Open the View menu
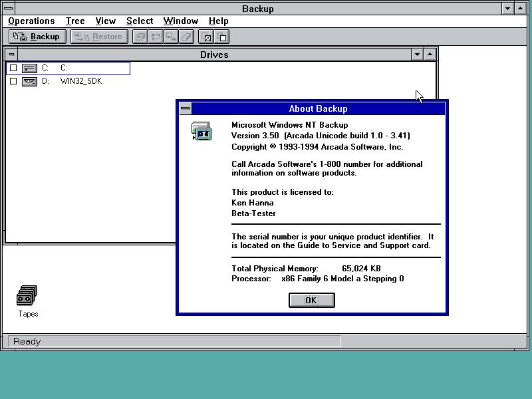Image resolution: width=532 pixels, height=399 pixels. pos(106,21)
